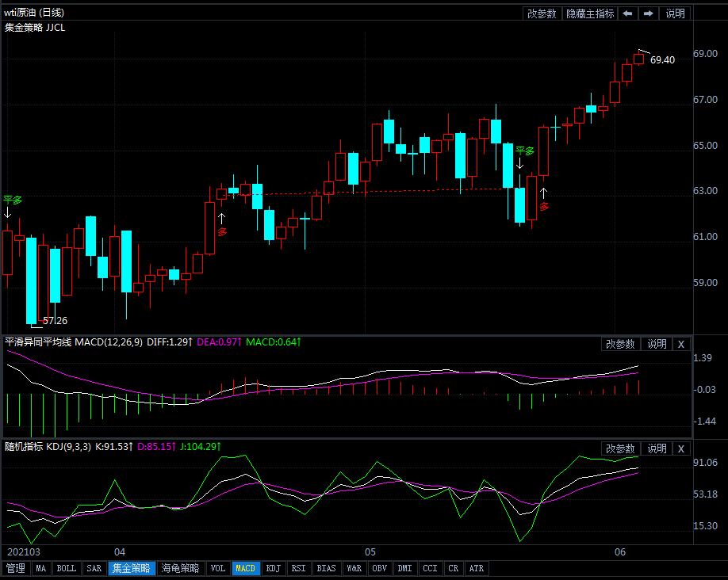728x580 pixels.
Task: Switch sub-chart to RSI indicator
Action: pos(298,568)
